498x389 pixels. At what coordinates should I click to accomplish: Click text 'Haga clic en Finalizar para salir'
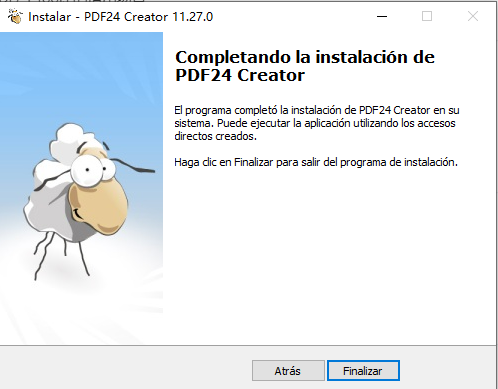247,162
